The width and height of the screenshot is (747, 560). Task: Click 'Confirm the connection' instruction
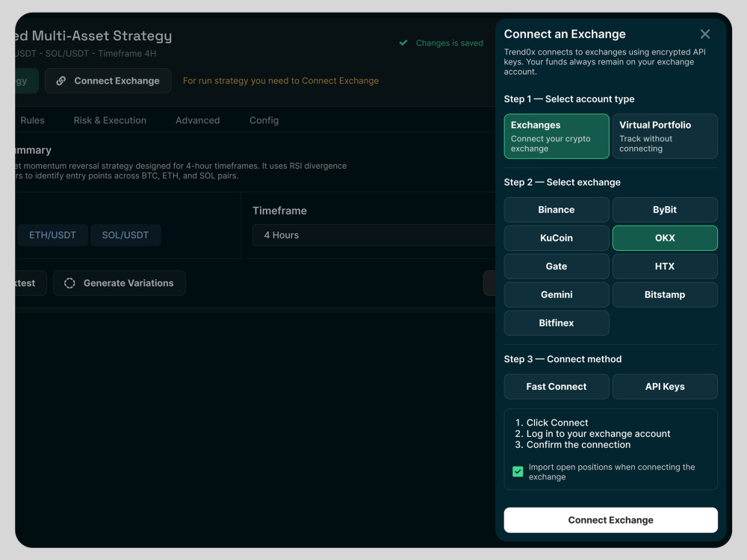(578, 445)
